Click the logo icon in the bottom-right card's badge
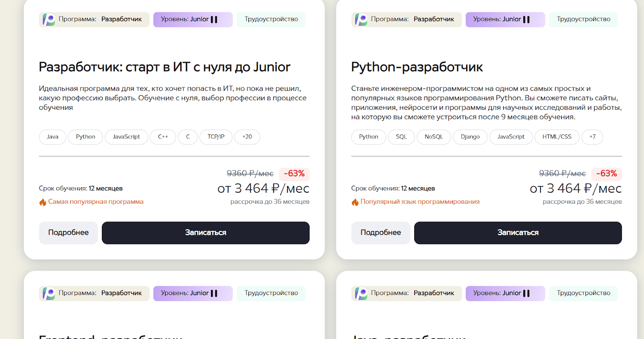Image resolution: width=644 pixels, height=339 pixels. tap(361, 294)
